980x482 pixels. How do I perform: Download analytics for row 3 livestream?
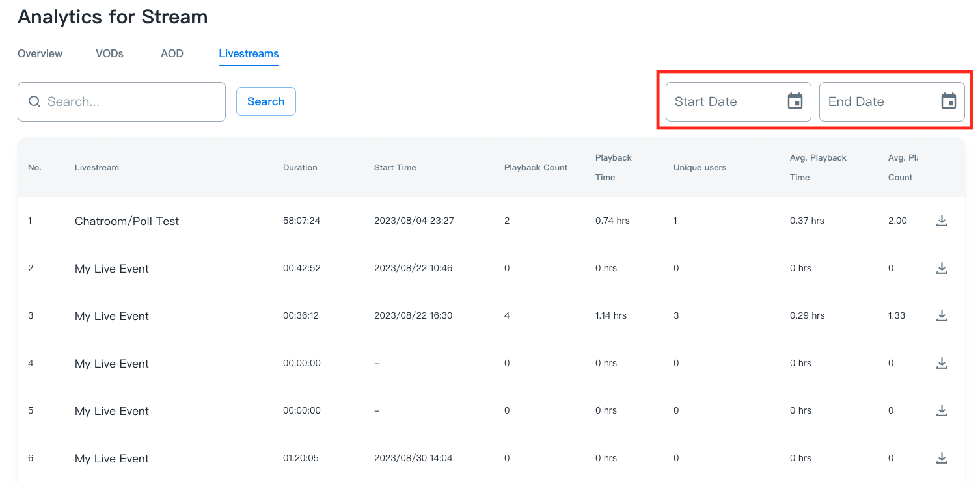pyautogui.click(x=941, y=315)
